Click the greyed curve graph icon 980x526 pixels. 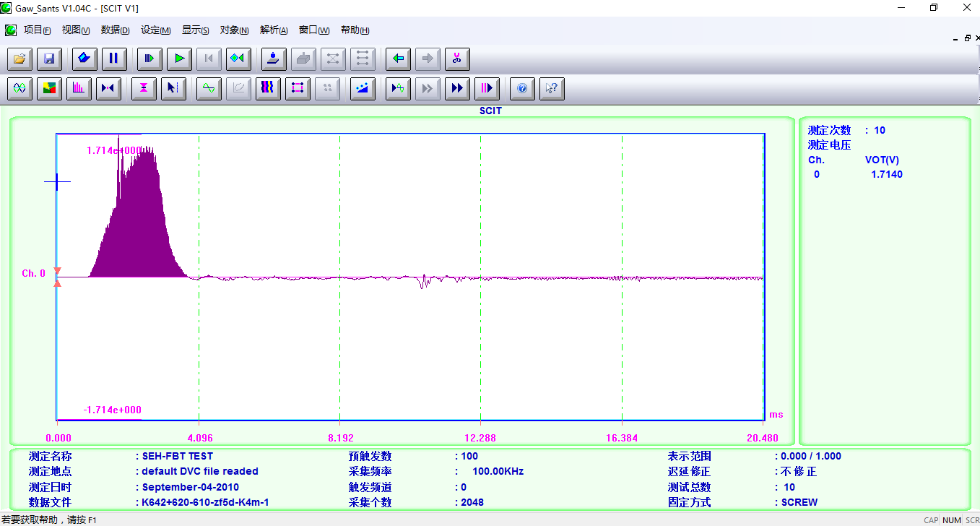(x=238, y=88)
